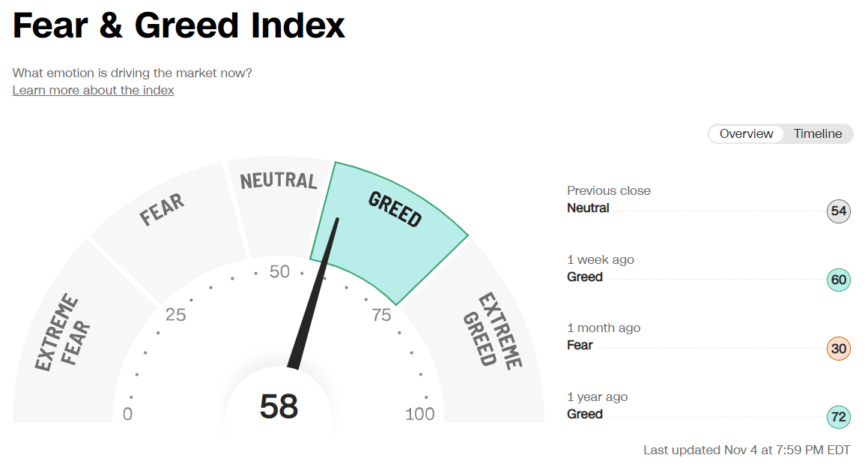Viewport: 868px width, 473px height.
Task: Switch to the Overview view
Action: pyautogui.click(x=746, y=133)
